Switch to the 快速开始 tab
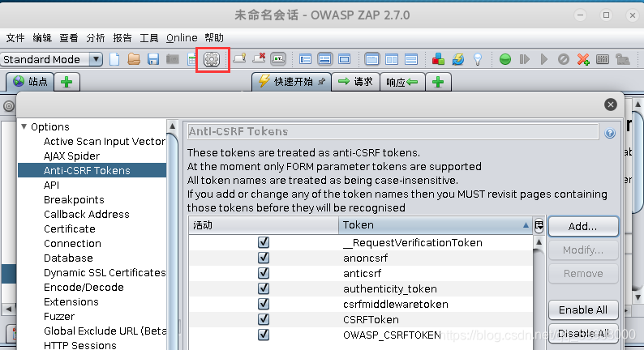644x350 pixels. pyautogui.click(x=291, y=82)
